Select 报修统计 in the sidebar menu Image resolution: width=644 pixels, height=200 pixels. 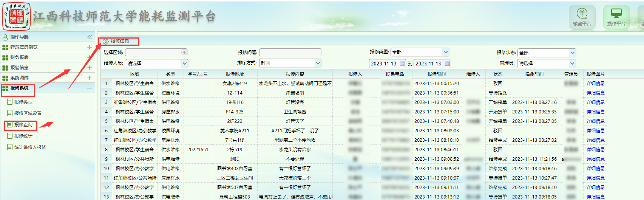coord(23,136)
